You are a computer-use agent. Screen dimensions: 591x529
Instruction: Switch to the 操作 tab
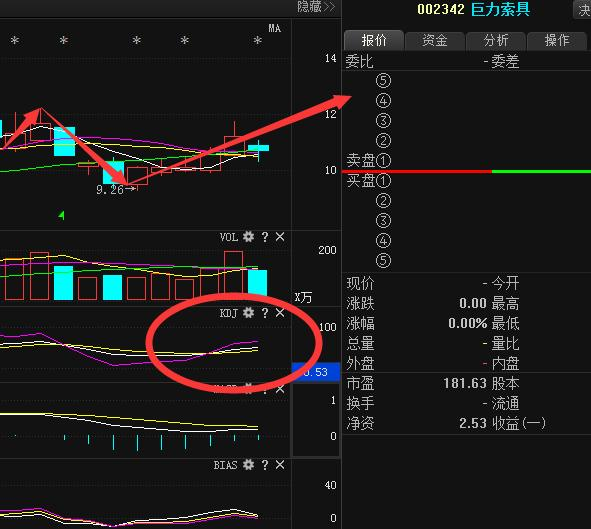point(557,40)
